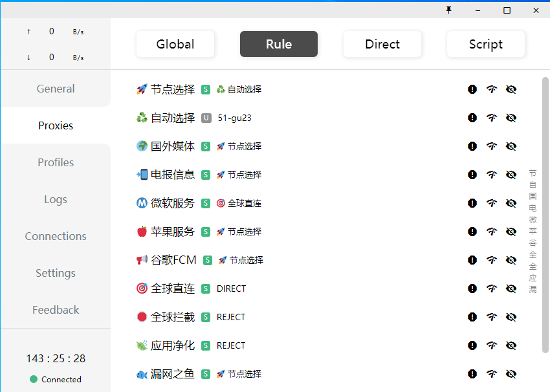The image size is (550, 392).
Task: Run latency test for 自动选择 group
Action: (x=492, y=118)
